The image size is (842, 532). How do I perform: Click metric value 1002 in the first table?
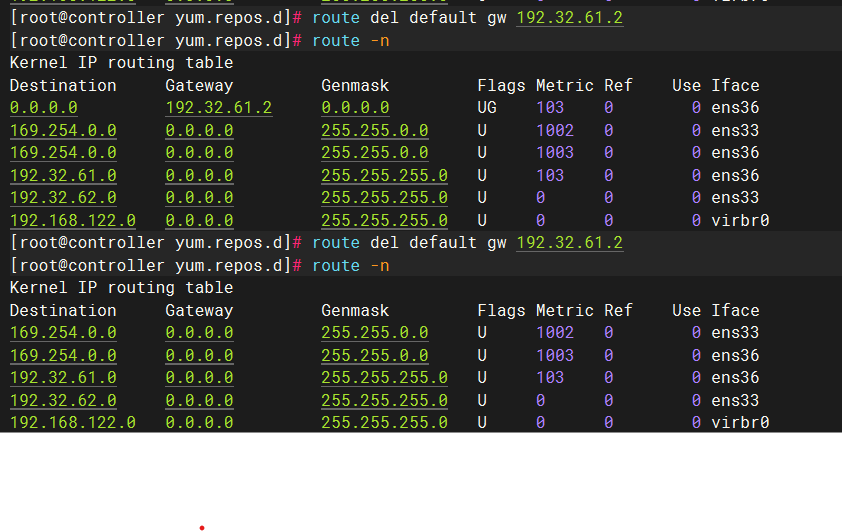click(x=554, y=130)
